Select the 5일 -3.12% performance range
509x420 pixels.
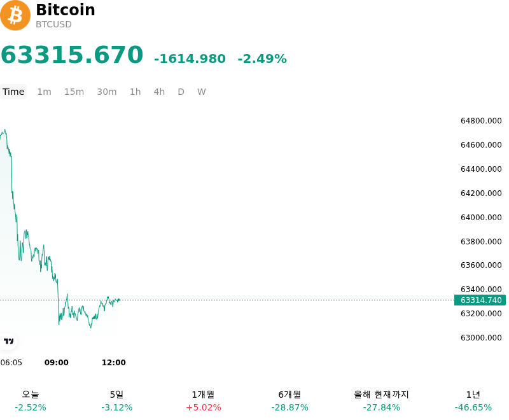click(x=117, y=401)
